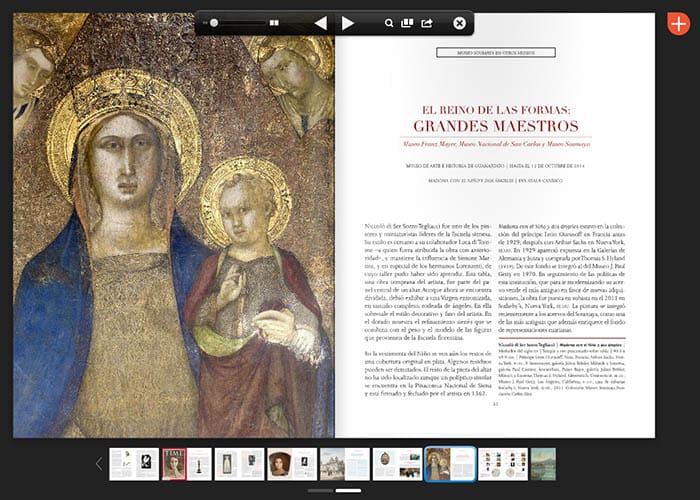Click the share arrow icon in the toolbar
The height and width of the screenshot is (500, 700).
[427, 23]
